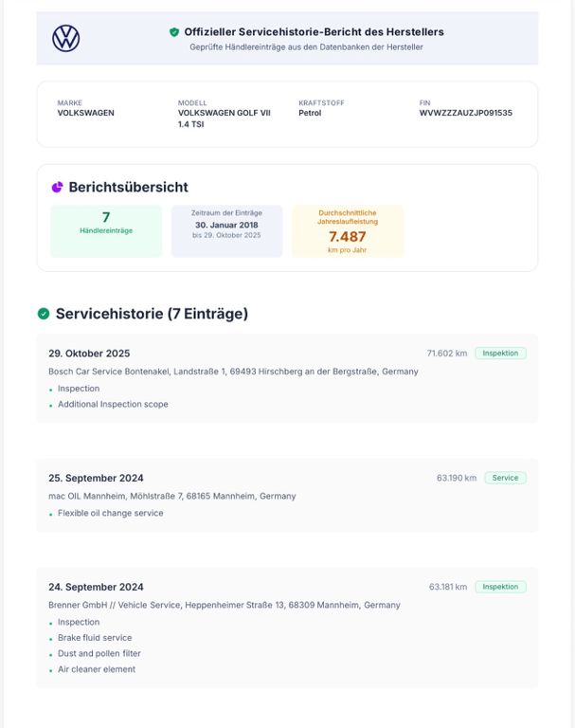Click the mileage 63.190 km
The width and height of the screenshot is (575, 728).
click(x=457, y=478)
